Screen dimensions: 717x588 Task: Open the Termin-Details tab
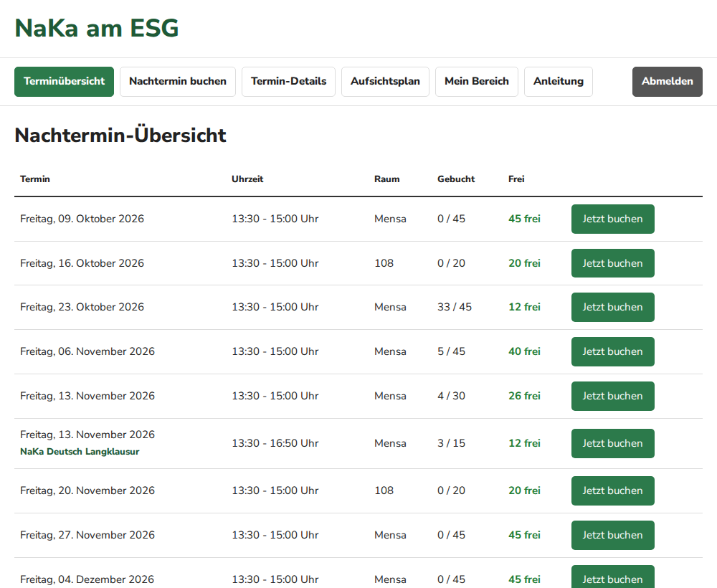click(x=288, y=81)
